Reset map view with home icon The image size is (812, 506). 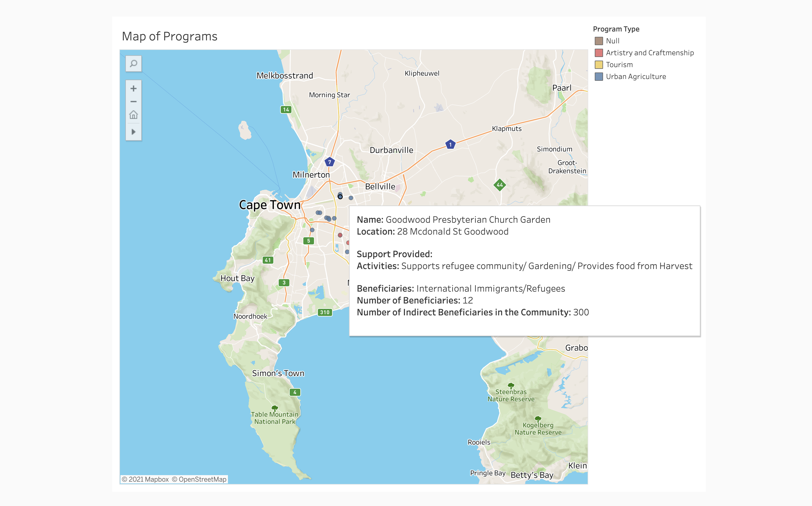pos(134,115)
